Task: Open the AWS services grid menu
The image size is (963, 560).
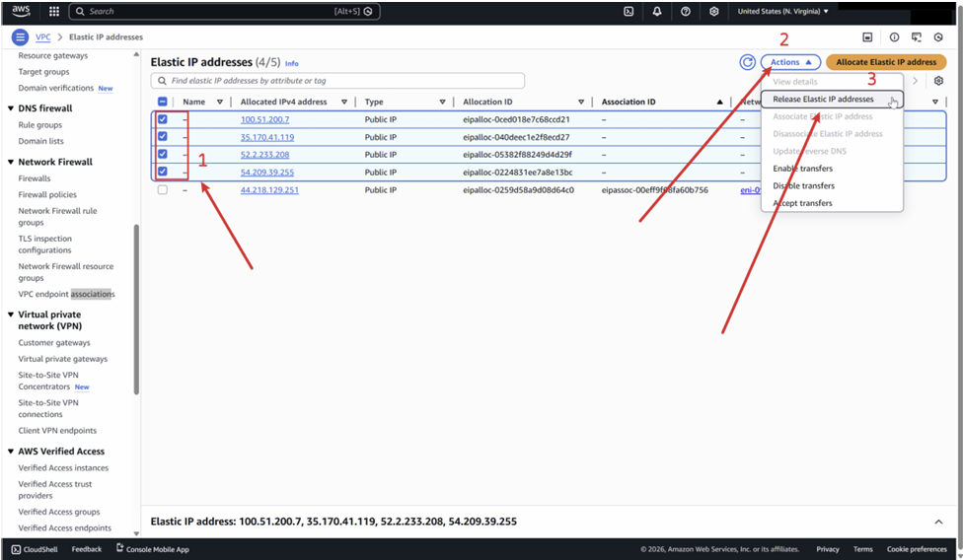Action: click(53, 12)
